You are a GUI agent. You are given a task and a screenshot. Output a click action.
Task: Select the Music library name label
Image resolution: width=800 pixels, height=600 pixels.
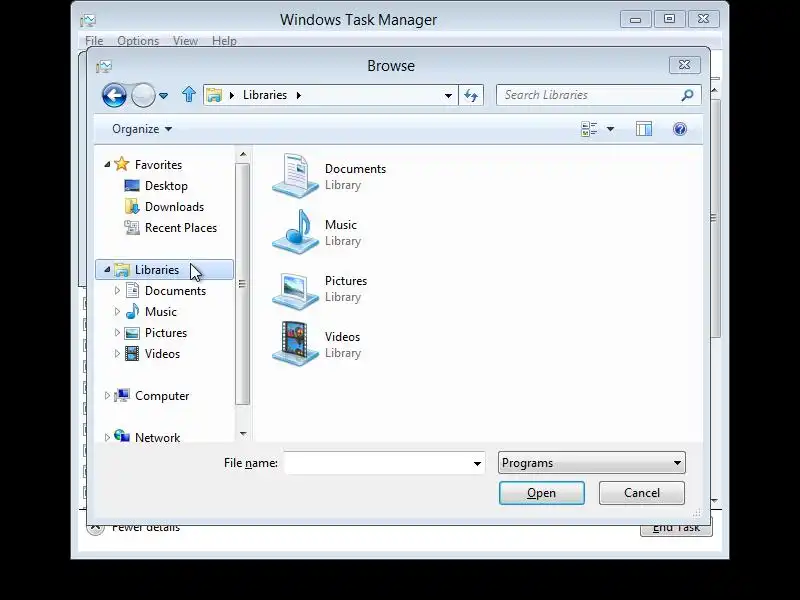click(341, 225)
